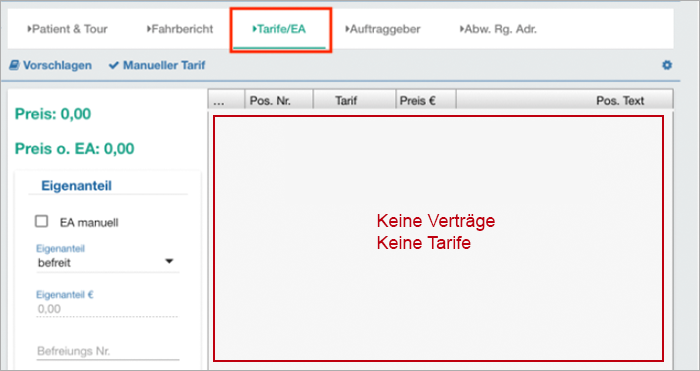The image size is (700, 371).
Task: Sort by the Tarif column header
Action: (x=354, y=100)
